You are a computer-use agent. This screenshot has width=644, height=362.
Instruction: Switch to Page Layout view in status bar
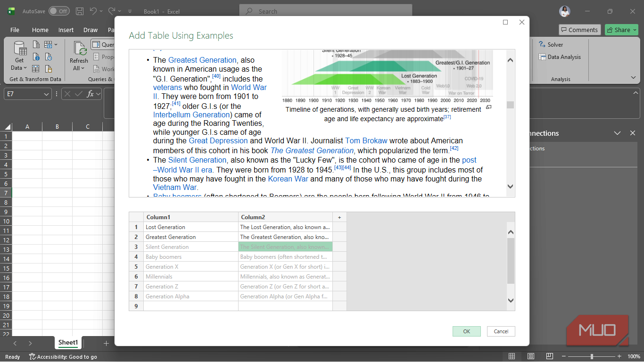pyautogui.click(x=531, y=356)
